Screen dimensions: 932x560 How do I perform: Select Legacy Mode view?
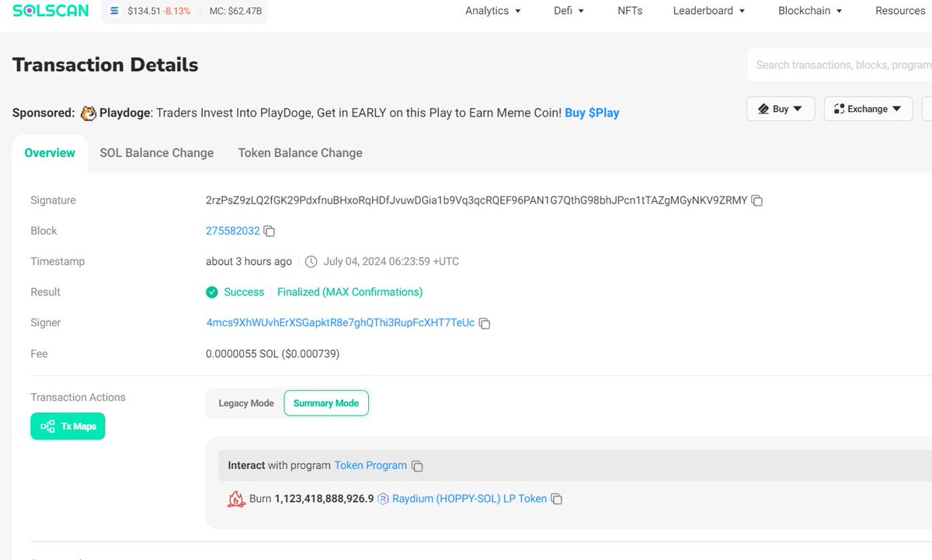click(246, 403)
